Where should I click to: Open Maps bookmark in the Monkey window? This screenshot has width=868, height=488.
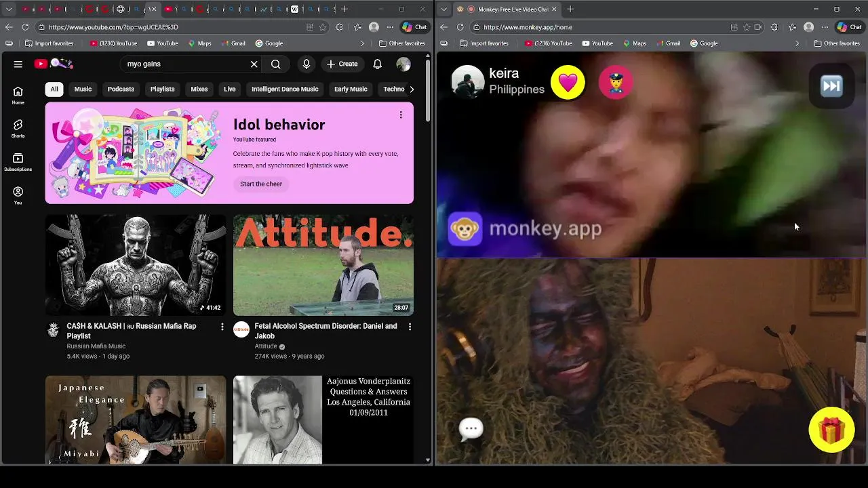click(634, 43)
